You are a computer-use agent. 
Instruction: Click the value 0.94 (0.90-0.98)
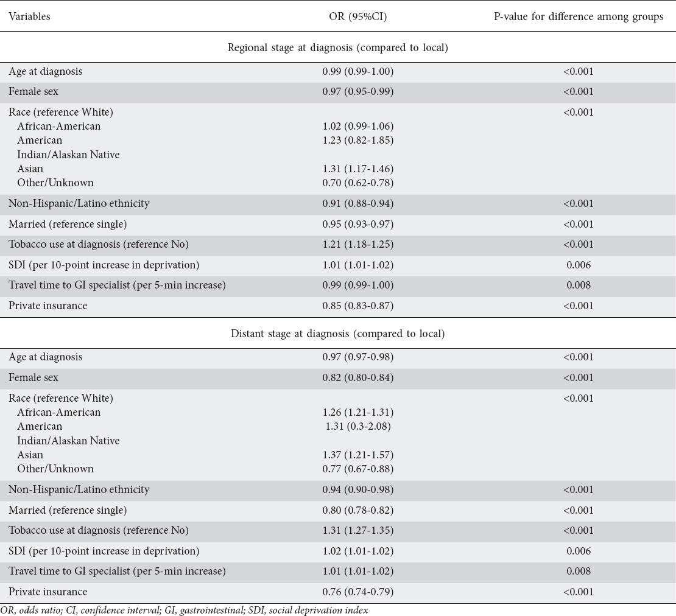pyautogui.click(x=358, y=490)
